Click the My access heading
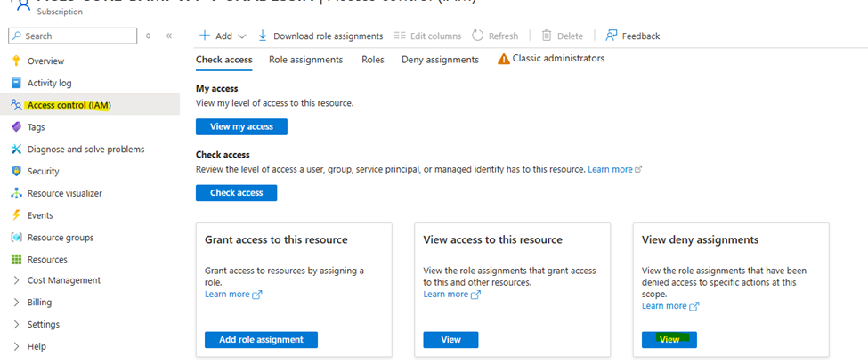This screenshot has height=364, width=868. 217,88
